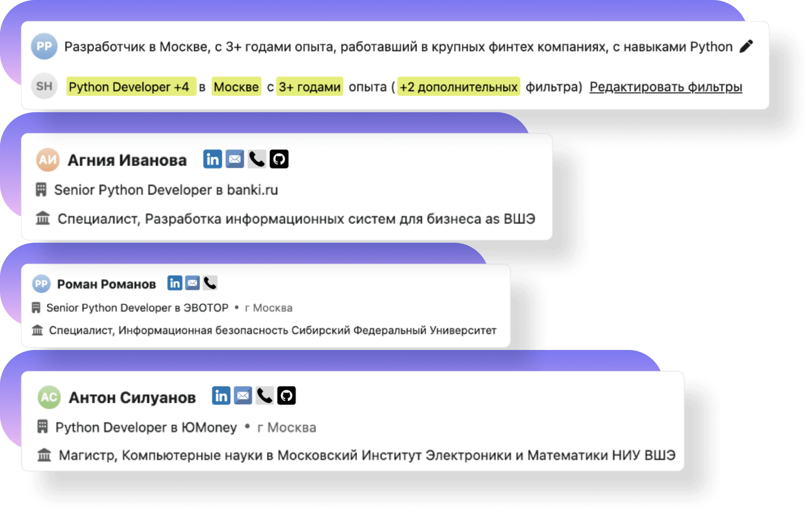Select the '3+ годами' experience filter chip

pos(309,87)
